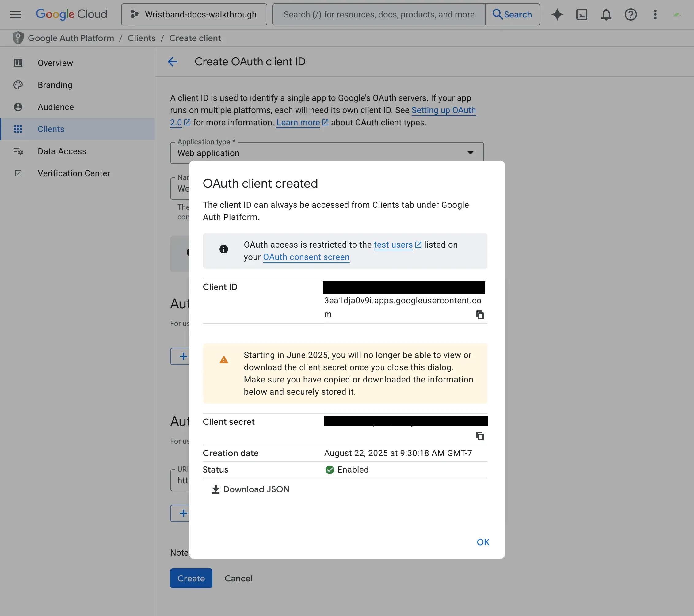This screenshot has height=616, width=694.
Task: Download the client JSON file
Action: 250,489
